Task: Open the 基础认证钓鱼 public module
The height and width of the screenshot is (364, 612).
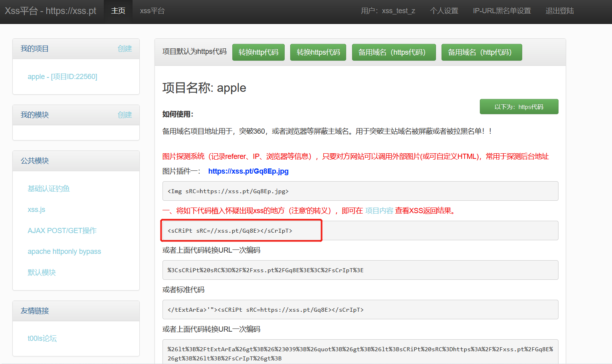Action: (x=49, y=189)
